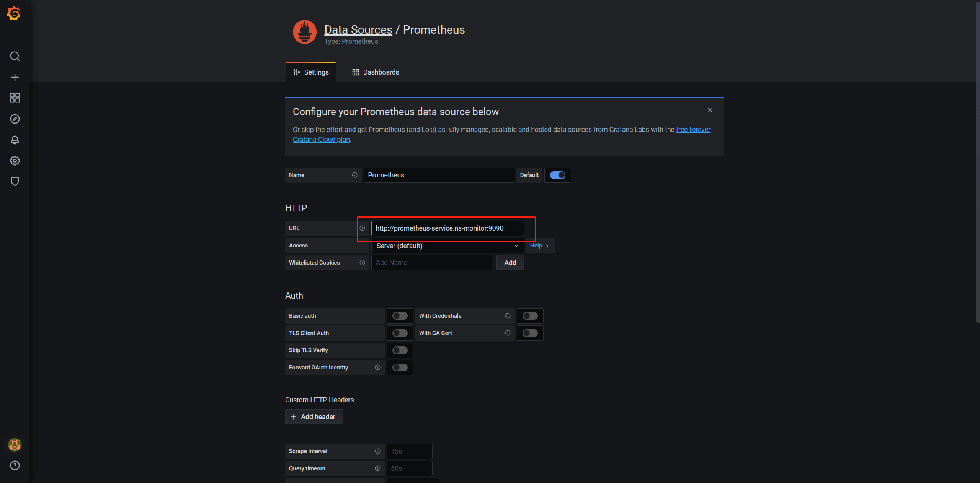Open the user avatar in sidebar
Image resolution: width=980 pixels, height=483 pixels.
pyautogui.click(x=15, y=445)
